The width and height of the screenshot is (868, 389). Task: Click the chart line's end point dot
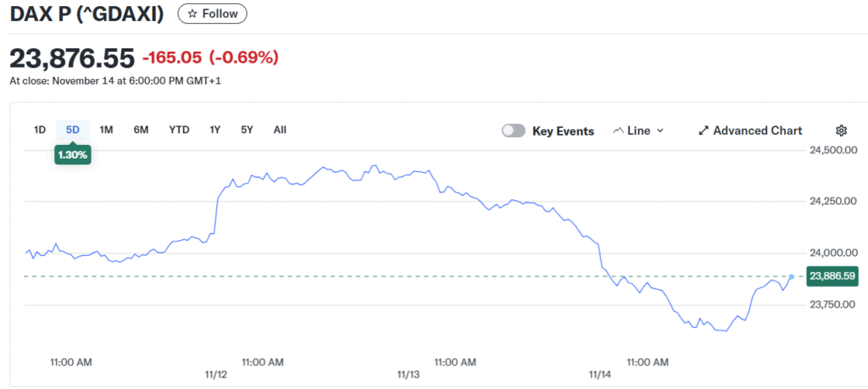coord(792,276)
